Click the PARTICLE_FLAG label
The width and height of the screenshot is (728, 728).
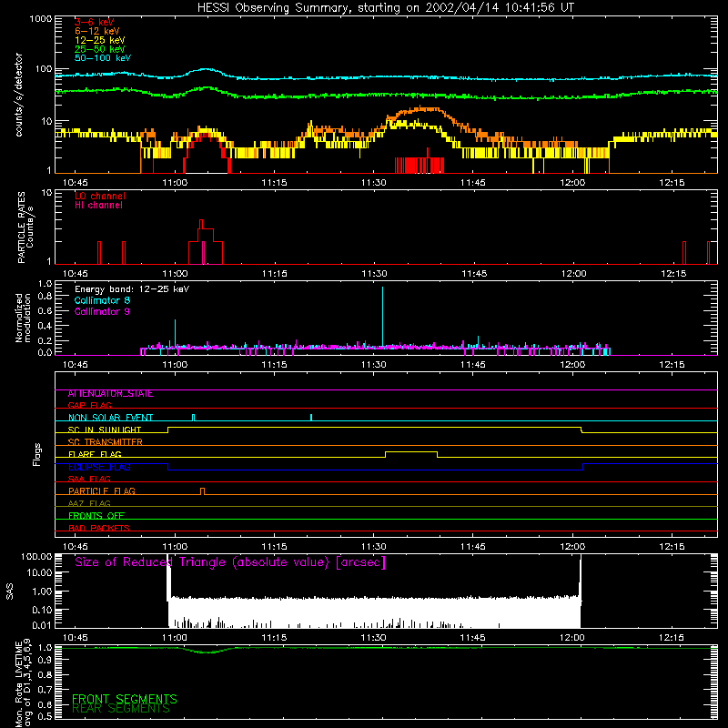[x=102, y=491]
